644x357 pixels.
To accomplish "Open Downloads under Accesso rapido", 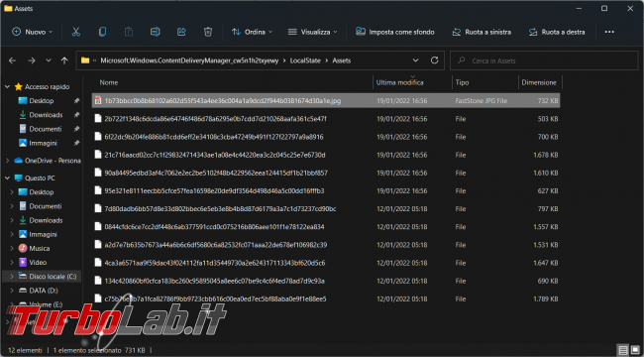I will tap(46, 115).
